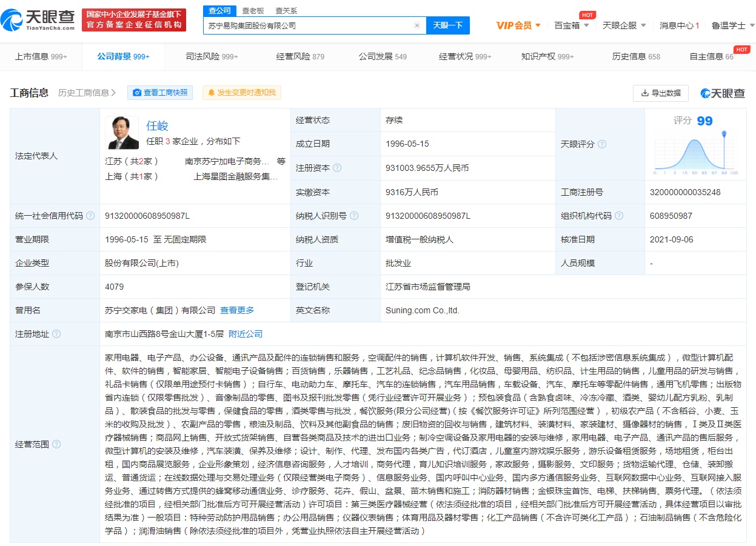The width and height of the screenshot is (756, 546).
Task: Open the 自主信息 tab
Action: pos(711,56)
